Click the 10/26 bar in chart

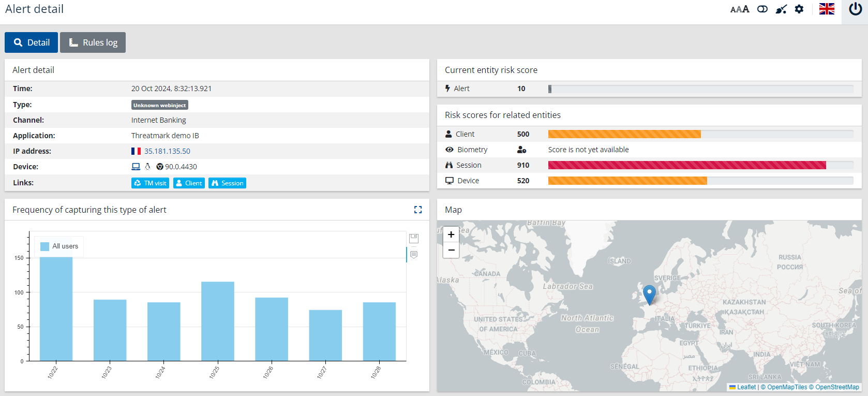pos(272,329)
